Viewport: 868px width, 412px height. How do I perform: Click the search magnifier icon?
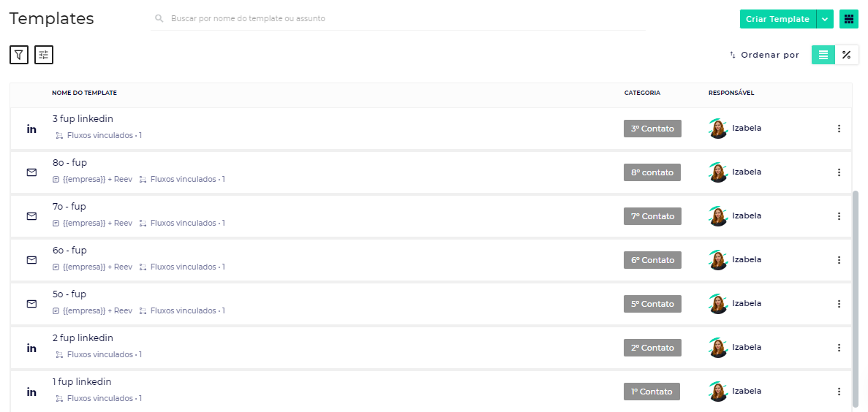point(159,18)
